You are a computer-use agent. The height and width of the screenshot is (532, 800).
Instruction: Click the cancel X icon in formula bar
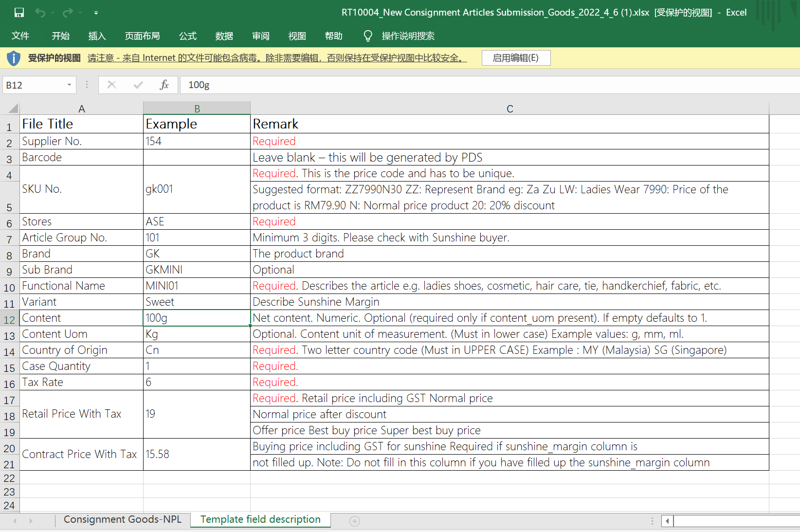tap(111, 85)
